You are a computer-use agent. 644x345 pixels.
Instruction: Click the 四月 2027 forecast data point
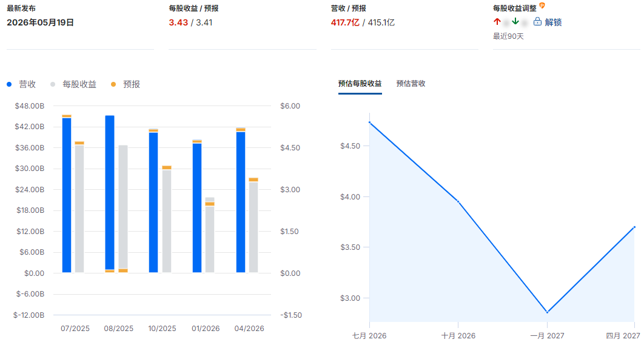point(635,227)
